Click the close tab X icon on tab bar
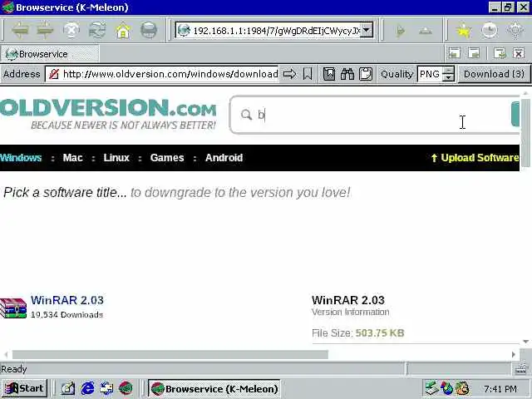Viewport: 532px width, 399px height. pyautogui.click(x=519, y=53)
